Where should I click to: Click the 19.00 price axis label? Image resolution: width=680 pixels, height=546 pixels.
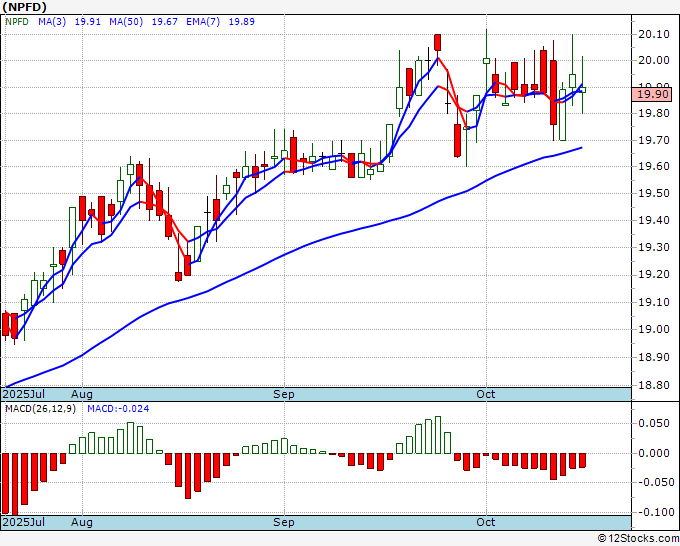pos(654,329)
